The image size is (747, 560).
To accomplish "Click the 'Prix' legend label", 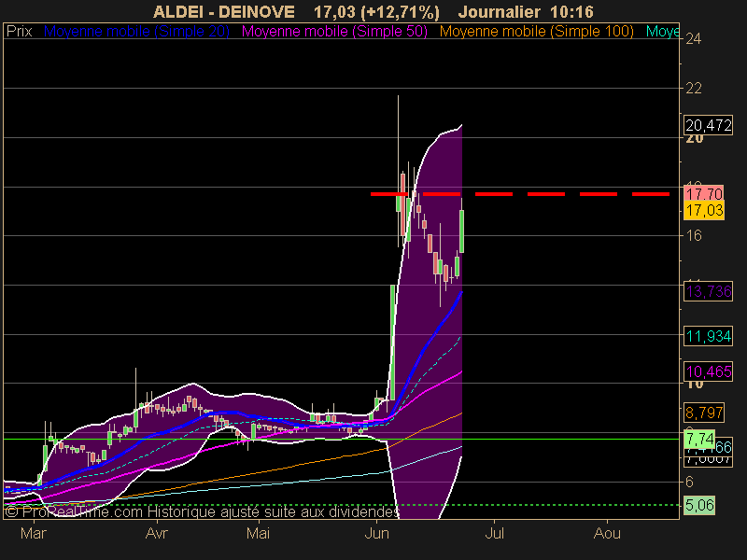I will [x=19, y=32].
